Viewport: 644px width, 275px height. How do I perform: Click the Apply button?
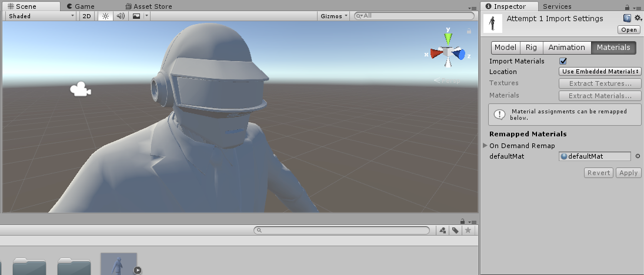click(628, 173)
